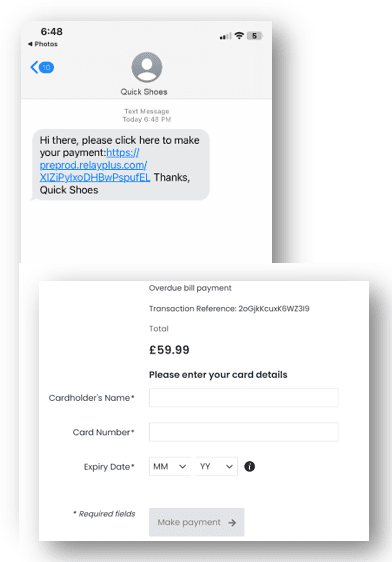392x562 pixels.
Task: Tap the grey message bubble text
Action: (121, 165)
